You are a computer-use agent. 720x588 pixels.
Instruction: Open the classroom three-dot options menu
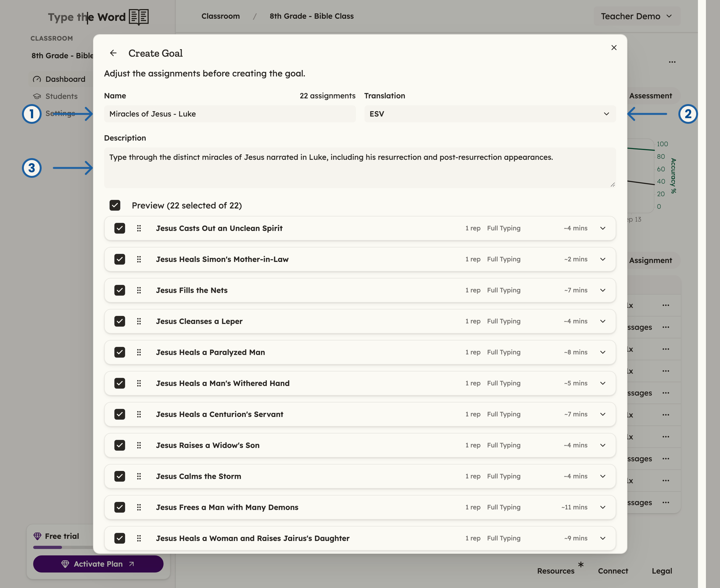(672, 62)
